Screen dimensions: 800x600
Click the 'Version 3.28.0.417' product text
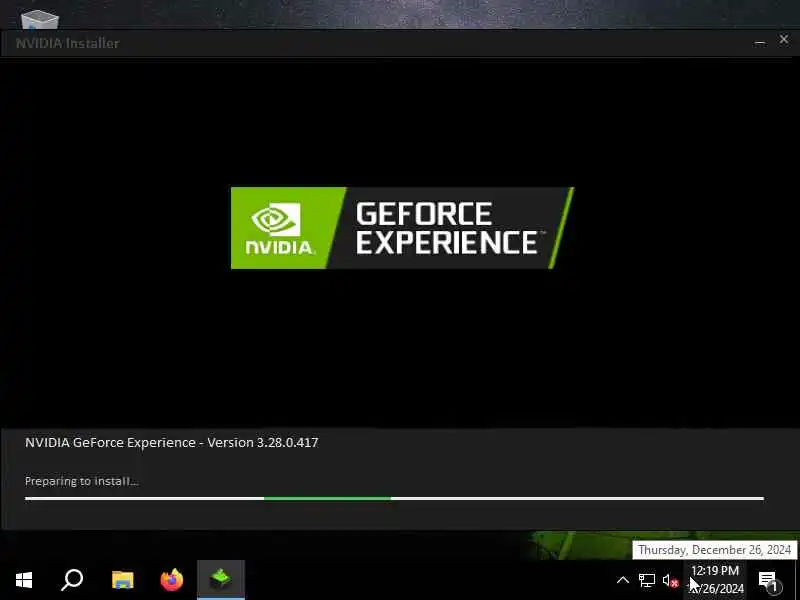click(262, 442)
